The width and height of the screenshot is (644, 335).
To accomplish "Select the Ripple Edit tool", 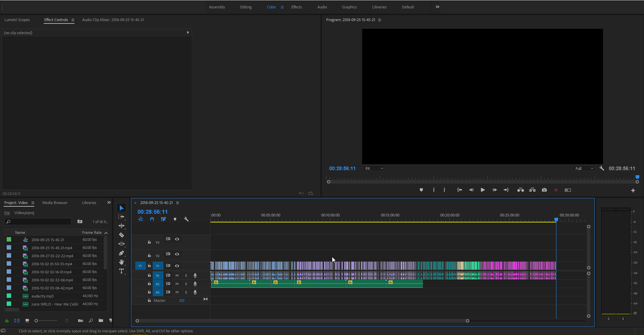I will tap(121, 226).
